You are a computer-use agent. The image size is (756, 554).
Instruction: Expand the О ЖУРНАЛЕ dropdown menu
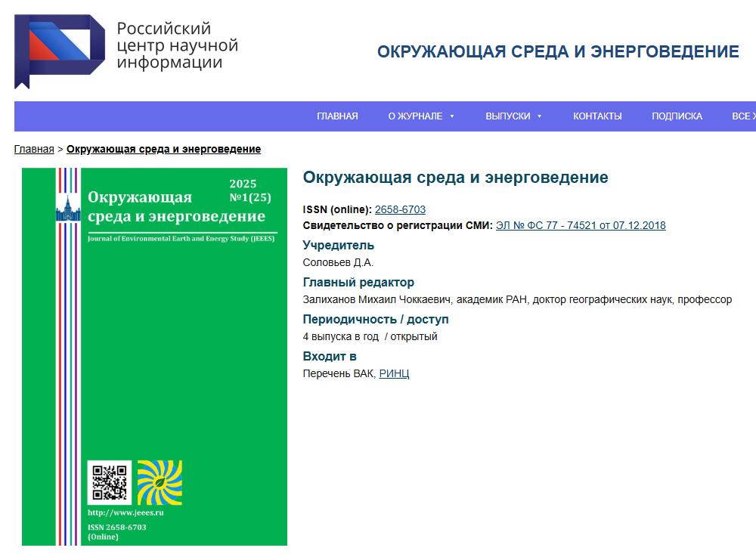(x=421, y=116)
